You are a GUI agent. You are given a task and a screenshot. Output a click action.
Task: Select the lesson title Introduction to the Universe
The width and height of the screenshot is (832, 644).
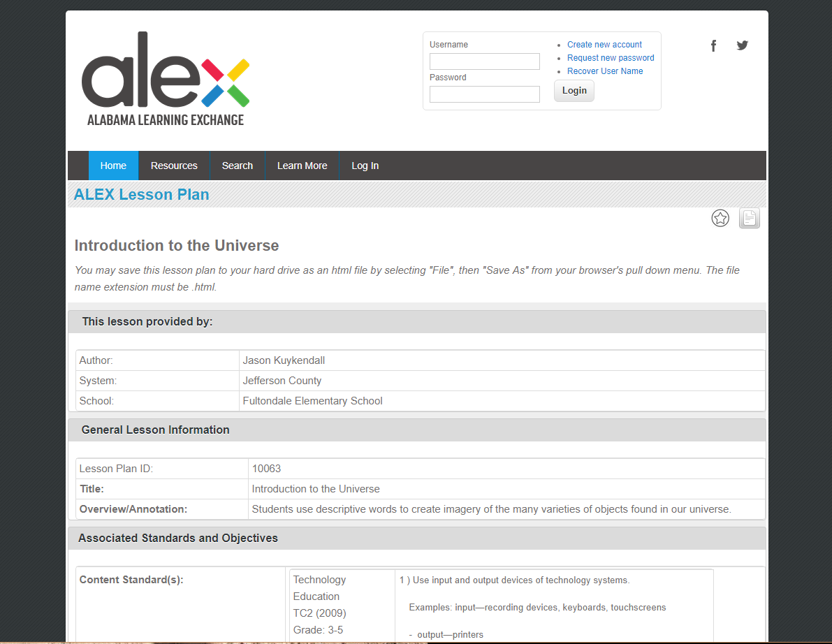point(175,246)
